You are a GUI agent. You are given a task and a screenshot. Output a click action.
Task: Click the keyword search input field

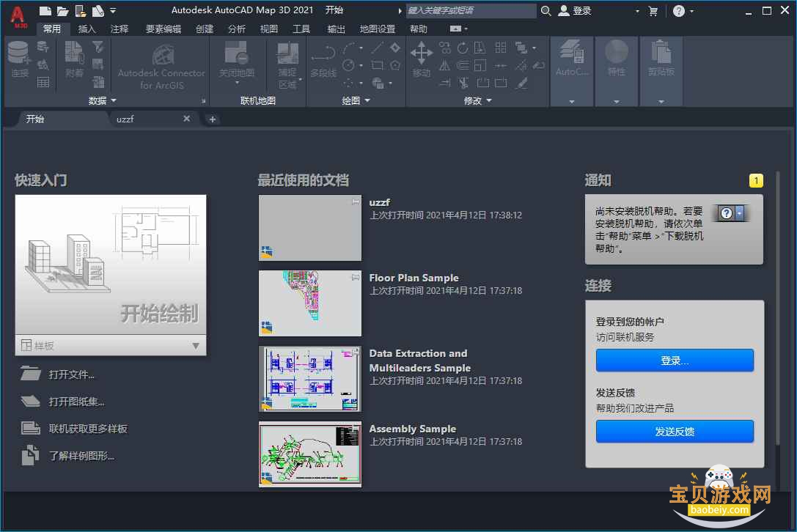point(471,11)
